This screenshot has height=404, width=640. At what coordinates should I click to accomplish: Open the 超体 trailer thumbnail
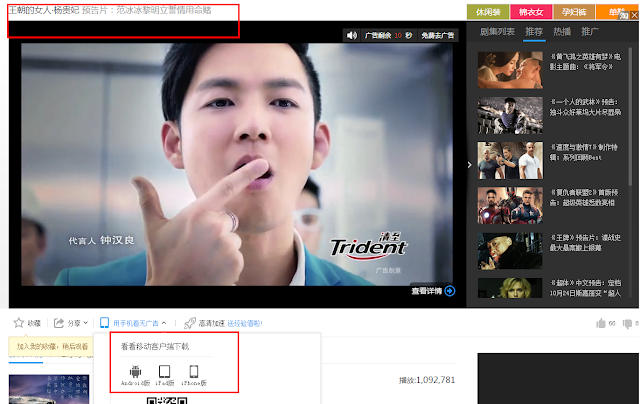(x=510, y=288)
